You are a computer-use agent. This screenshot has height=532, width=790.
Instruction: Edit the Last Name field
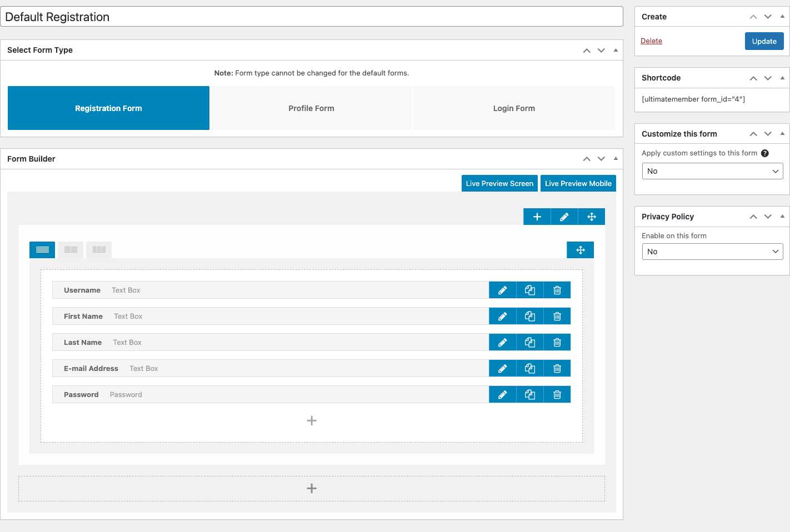pos(502,342)
